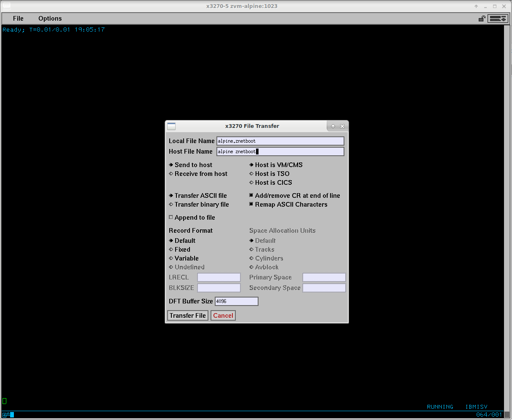Select Variable record format
512x420 pixels.
pyautogui.click(x=184, y=258)
